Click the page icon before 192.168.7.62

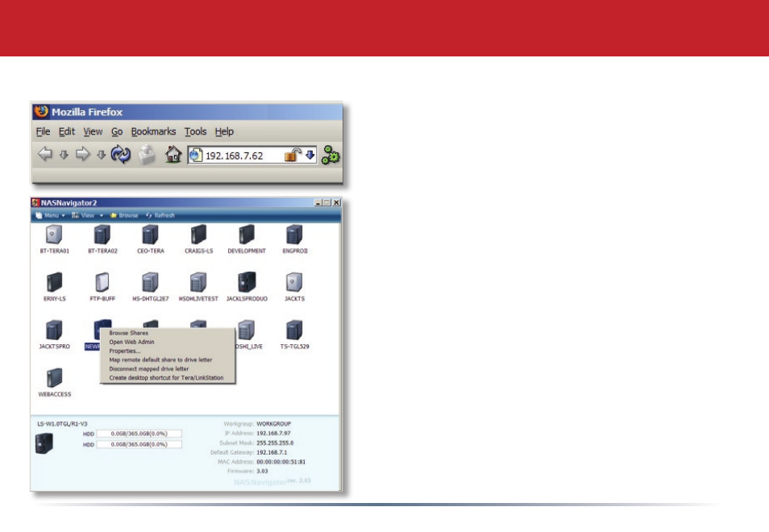(x=196, y=156)
